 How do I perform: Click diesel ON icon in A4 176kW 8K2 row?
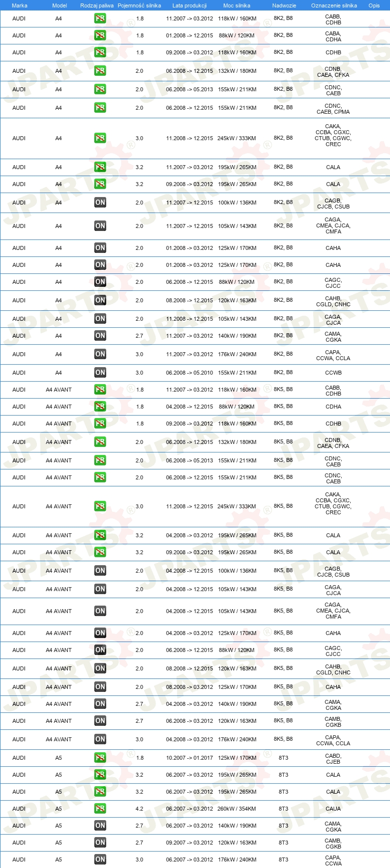[x=100, y=354]
